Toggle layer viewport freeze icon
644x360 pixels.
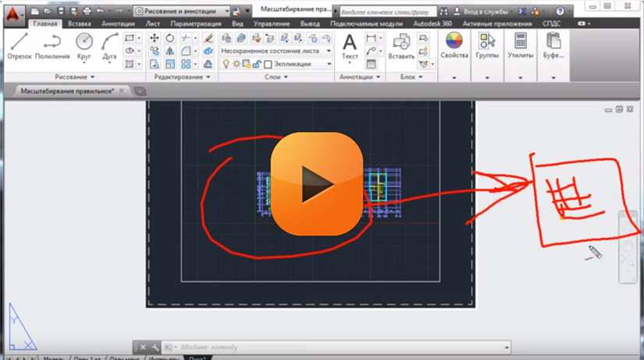click(x=247, y=64)
